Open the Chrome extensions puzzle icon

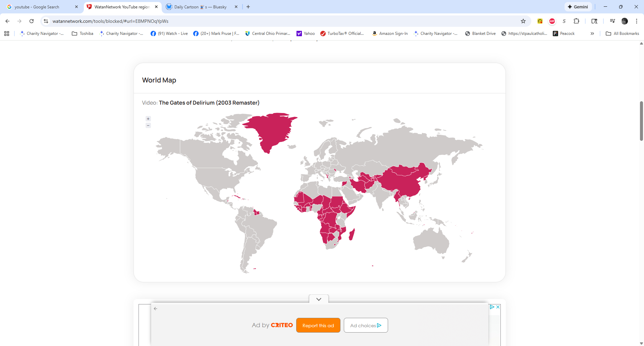tap(576, 21)
